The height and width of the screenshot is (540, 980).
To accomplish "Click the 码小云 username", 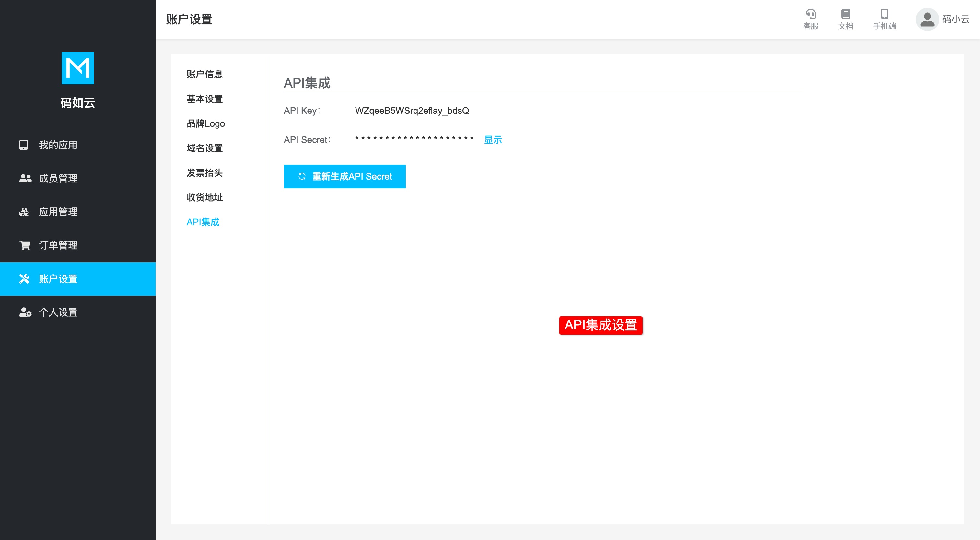I will (956, 19).
